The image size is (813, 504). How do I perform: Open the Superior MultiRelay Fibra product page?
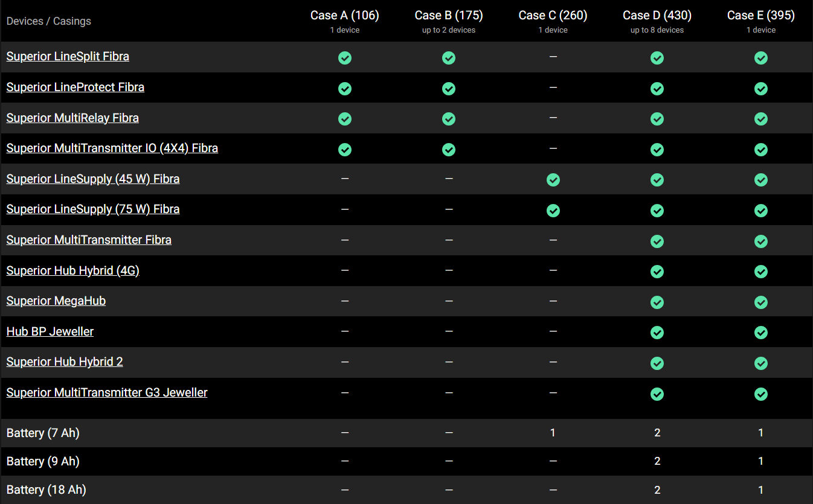tap(72, 118)
